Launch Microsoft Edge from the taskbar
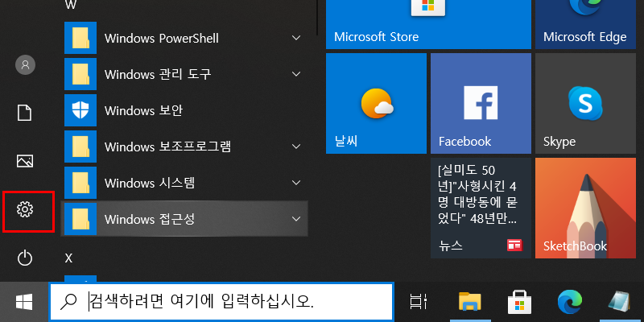Image resolution: width=644 pixels, height=322 pixels. pos(570,303)
